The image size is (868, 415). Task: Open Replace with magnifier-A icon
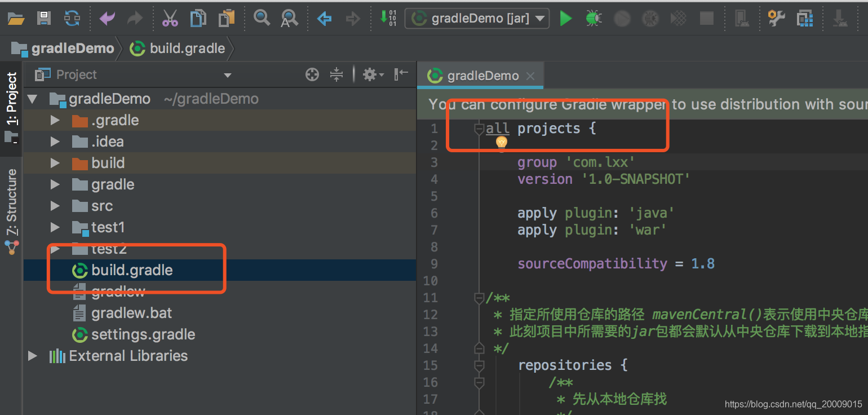[289, 19]
